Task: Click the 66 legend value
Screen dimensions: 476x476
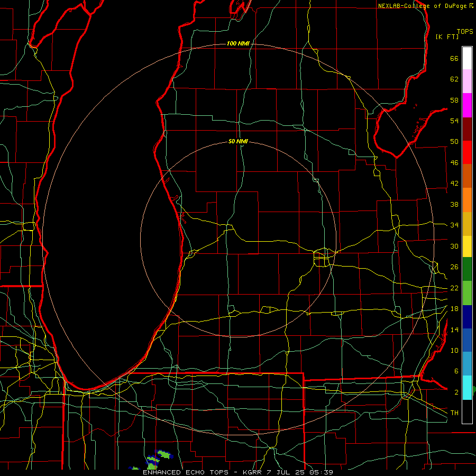Action: coord(454,58)
